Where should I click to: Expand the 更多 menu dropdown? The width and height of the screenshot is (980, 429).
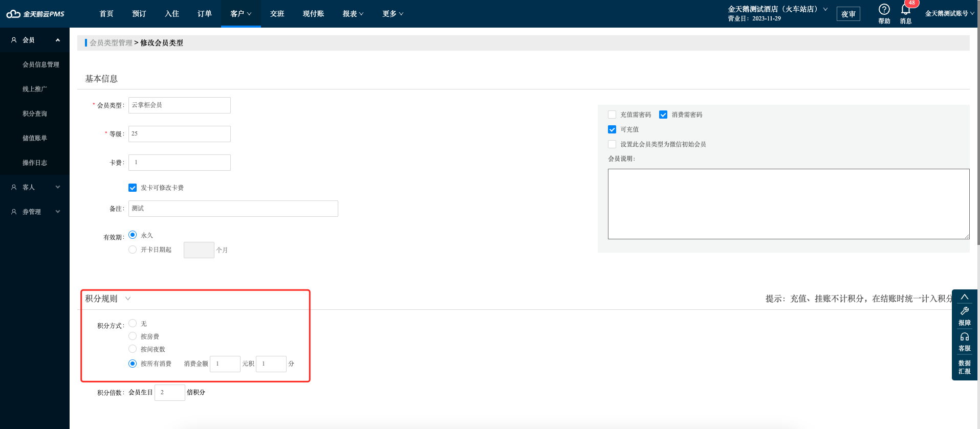(x=393, y=14)
